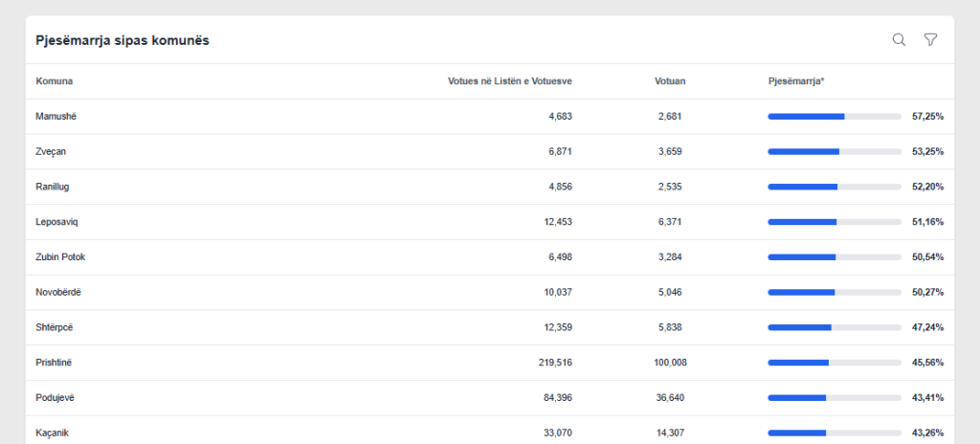Click the Pjesëmarrja sipas komunës title
The width and height of the screenshot is (980, 444).
pyautogui.click(x=122, y=40)
